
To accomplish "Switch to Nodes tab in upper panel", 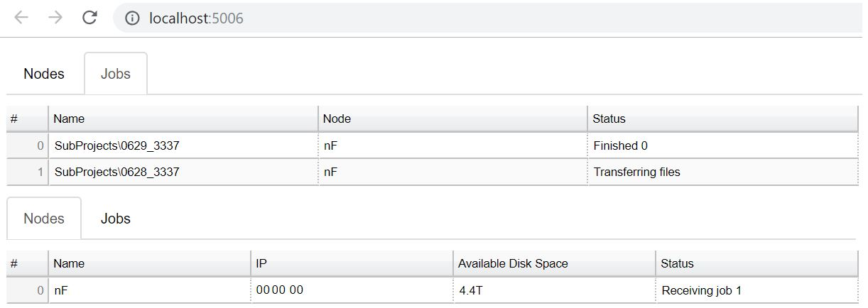I will [44, 74].
